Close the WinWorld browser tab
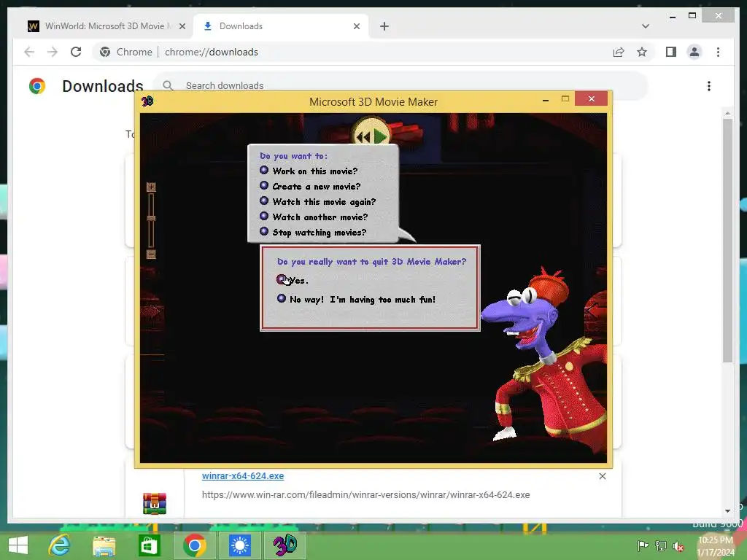Viewport: 747px width, 560px height. [182, 26]
